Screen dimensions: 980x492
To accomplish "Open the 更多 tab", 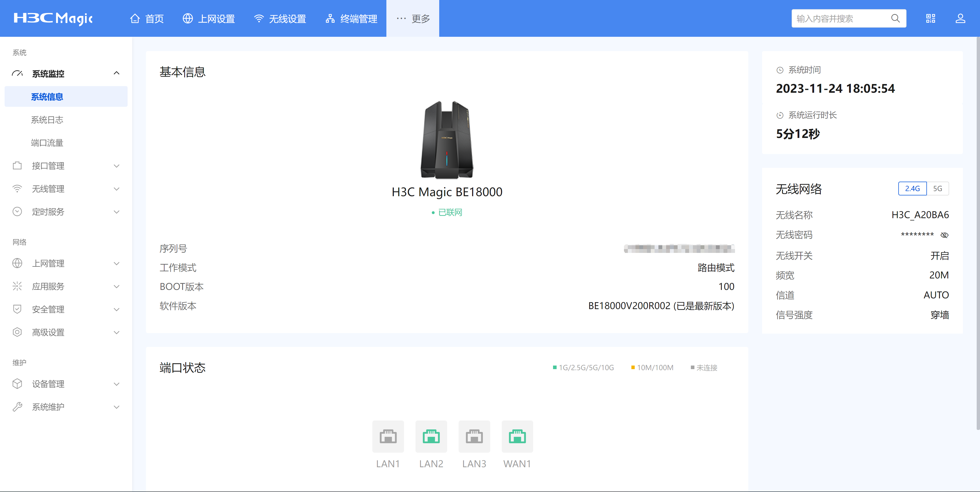I will [413, 18].
